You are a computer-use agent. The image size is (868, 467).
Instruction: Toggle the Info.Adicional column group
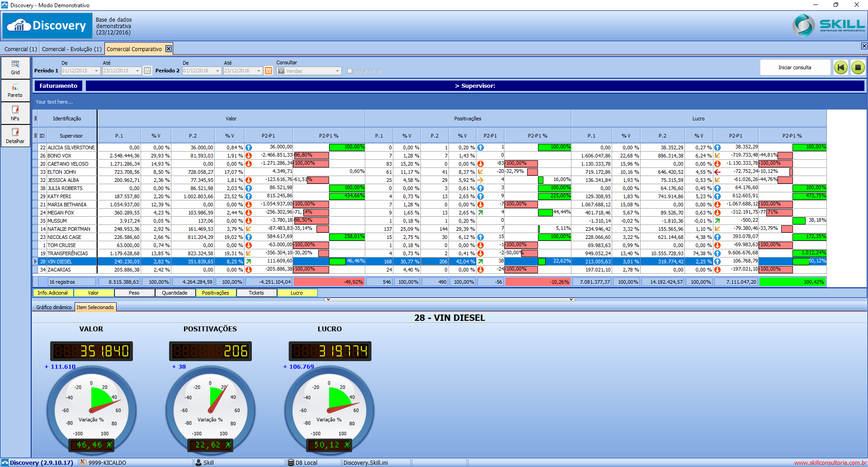pyautogui.click(x=53, y=293)
